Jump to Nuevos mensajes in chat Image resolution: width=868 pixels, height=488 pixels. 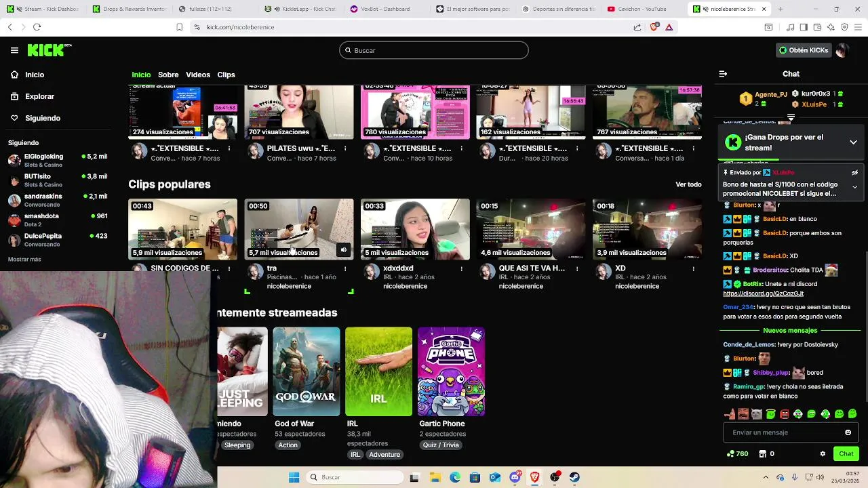[x=790, y=331]
